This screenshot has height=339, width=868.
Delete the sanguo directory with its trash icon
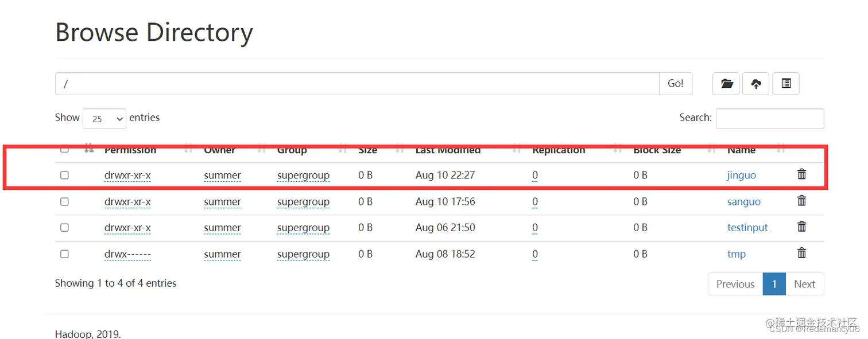click(802, 200)
